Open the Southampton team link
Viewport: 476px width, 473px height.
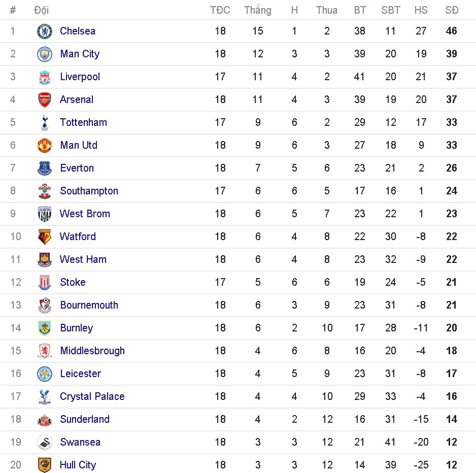coord(89,191)
